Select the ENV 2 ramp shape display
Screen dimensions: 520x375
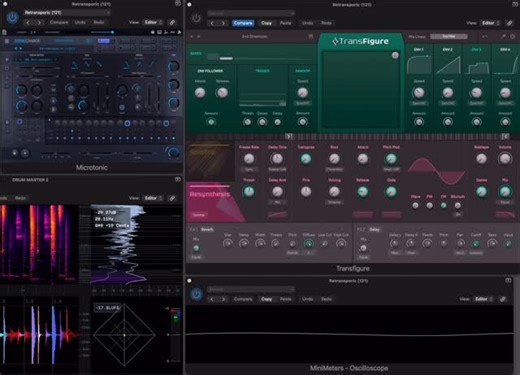click(448, 65)
